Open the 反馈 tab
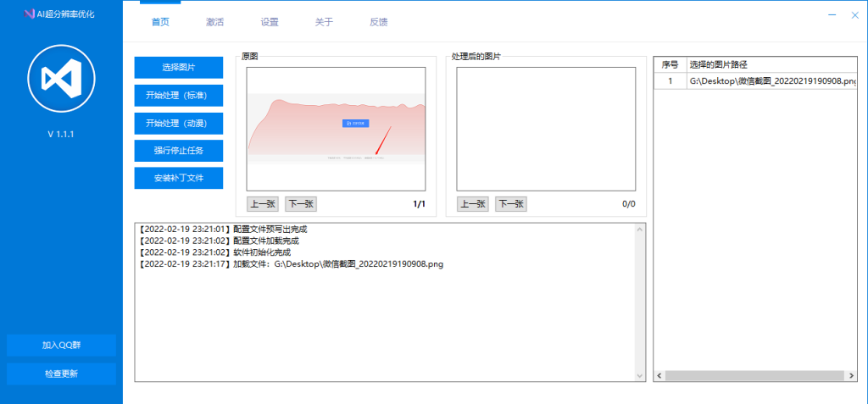 click(x=379, y=22)
